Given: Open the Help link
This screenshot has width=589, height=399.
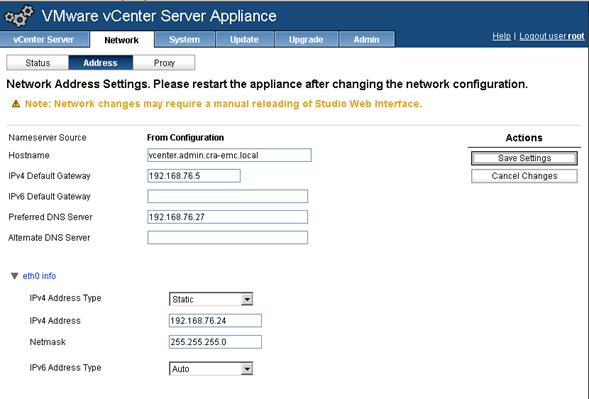Looking at the screenshot, I should [x=501, y=36].
